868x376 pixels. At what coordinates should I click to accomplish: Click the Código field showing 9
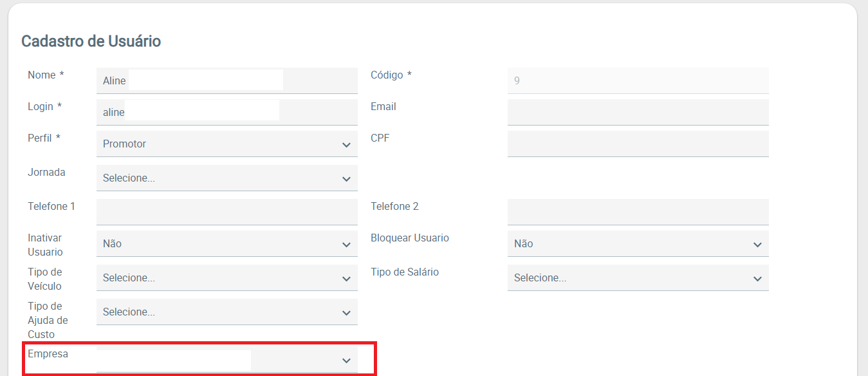[x=637, y=81]
